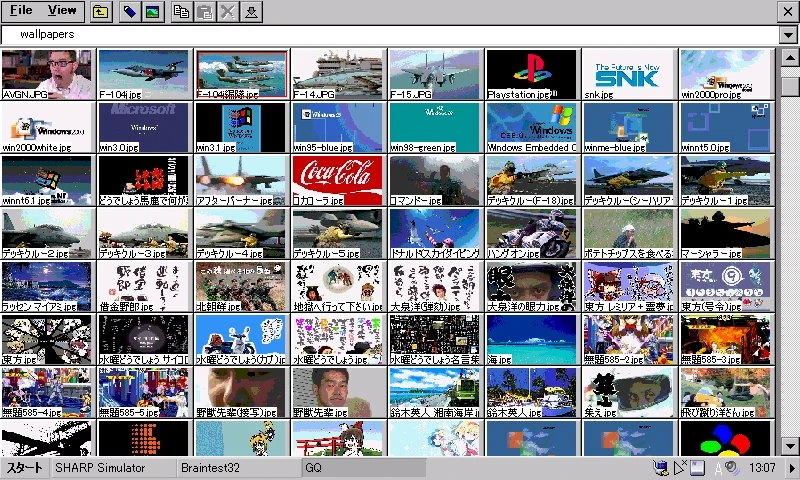Screen dimensions: 800x480
Task: Select the winnt6.1.jpg thumbnail
Action: click(48, 181)
